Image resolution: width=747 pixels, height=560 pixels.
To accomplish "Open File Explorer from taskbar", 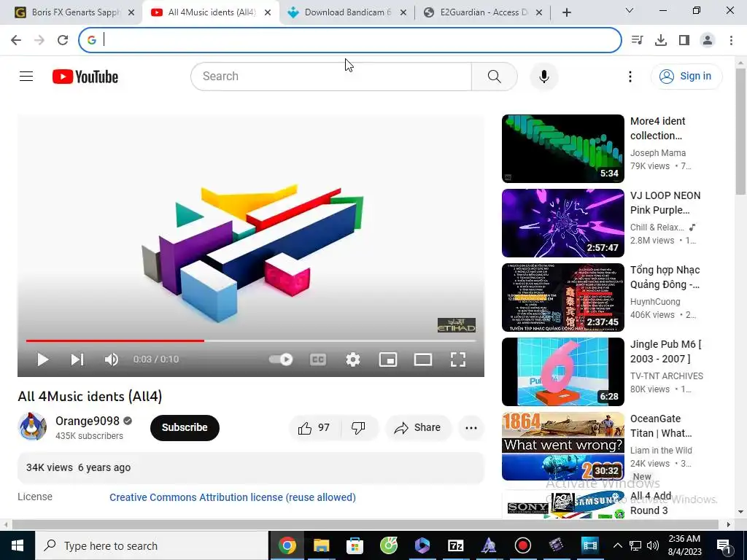I will (321, 545).
